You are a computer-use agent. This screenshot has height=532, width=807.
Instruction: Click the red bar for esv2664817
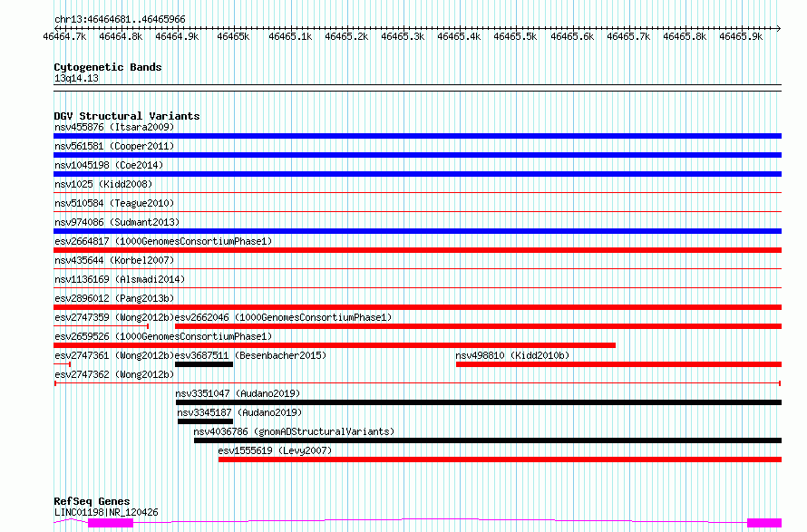[417, 250]
